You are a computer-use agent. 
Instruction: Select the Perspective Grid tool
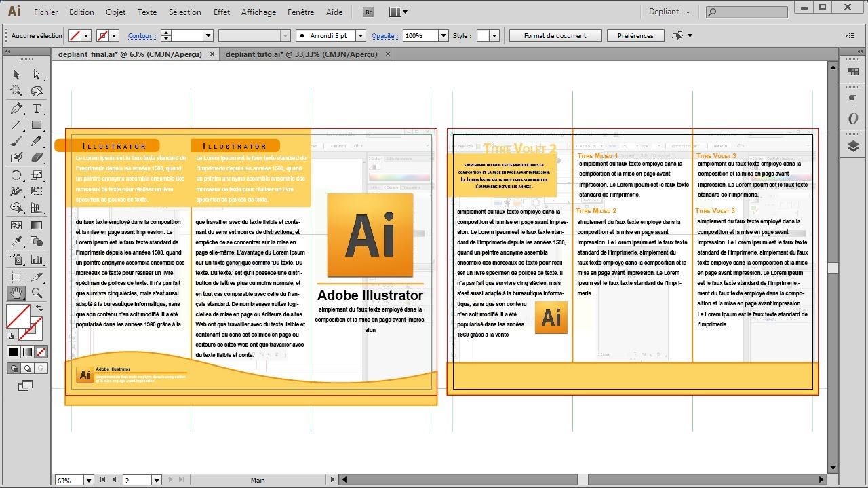[37, 208]
